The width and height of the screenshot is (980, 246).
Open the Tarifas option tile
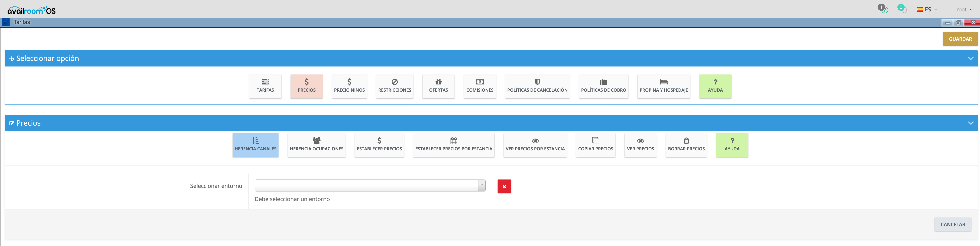(x=265, y=86)
